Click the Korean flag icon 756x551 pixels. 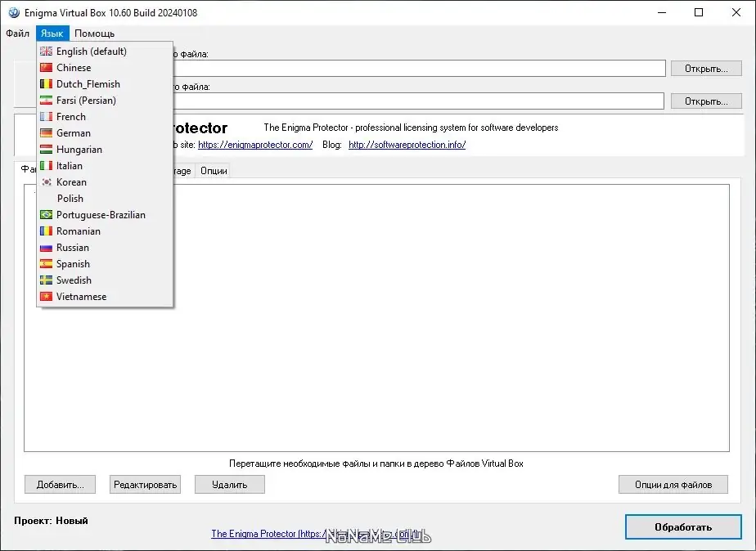click(47, 182)
